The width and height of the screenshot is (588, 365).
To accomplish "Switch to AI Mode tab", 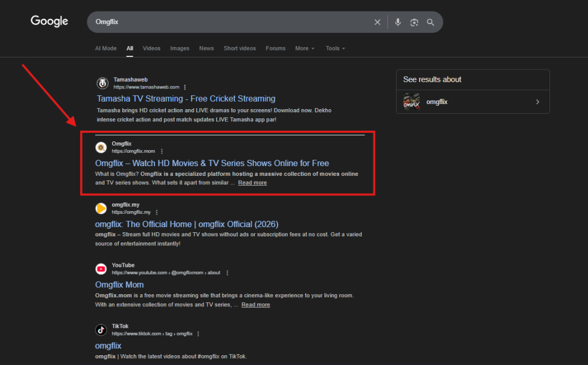I will click(106, 48).
